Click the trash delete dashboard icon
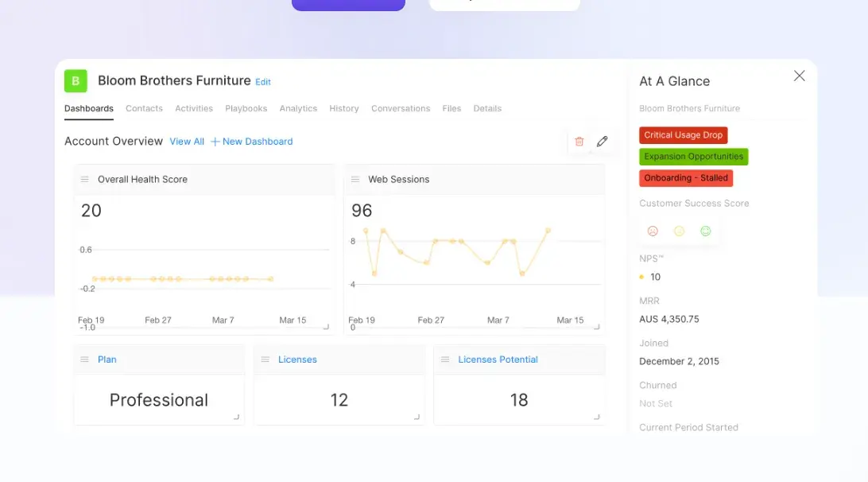Viewport: 868px width, 482px height. 579,142
